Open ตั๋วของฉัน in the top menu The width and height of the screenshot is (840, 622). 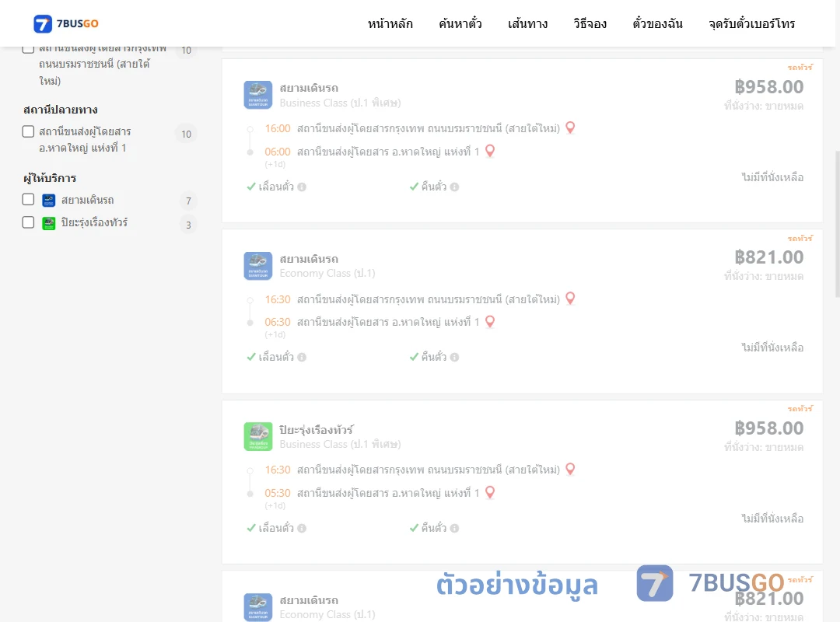pos(657,23)
